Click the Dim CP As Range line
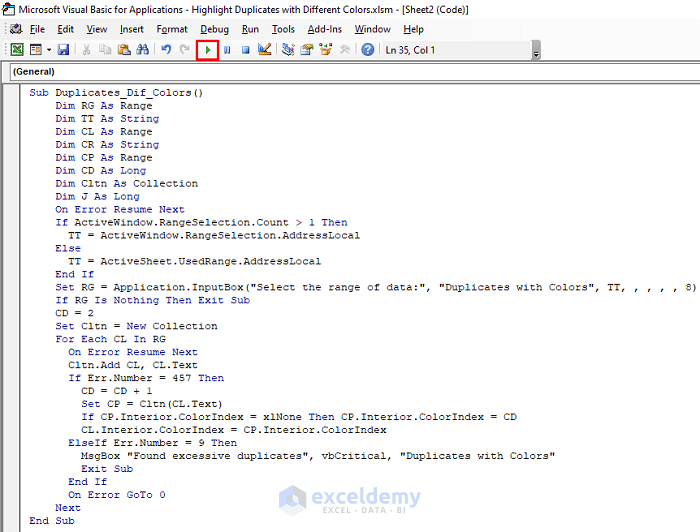Viewport: 700px width, 532px height. pos(104,158)
